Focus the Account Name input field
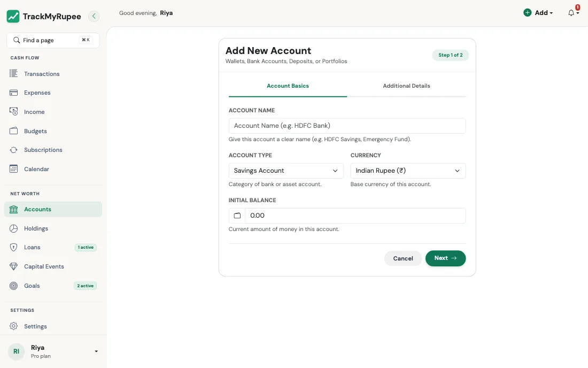The height and width of the screenshot is (368, 588). click(347, 126)
